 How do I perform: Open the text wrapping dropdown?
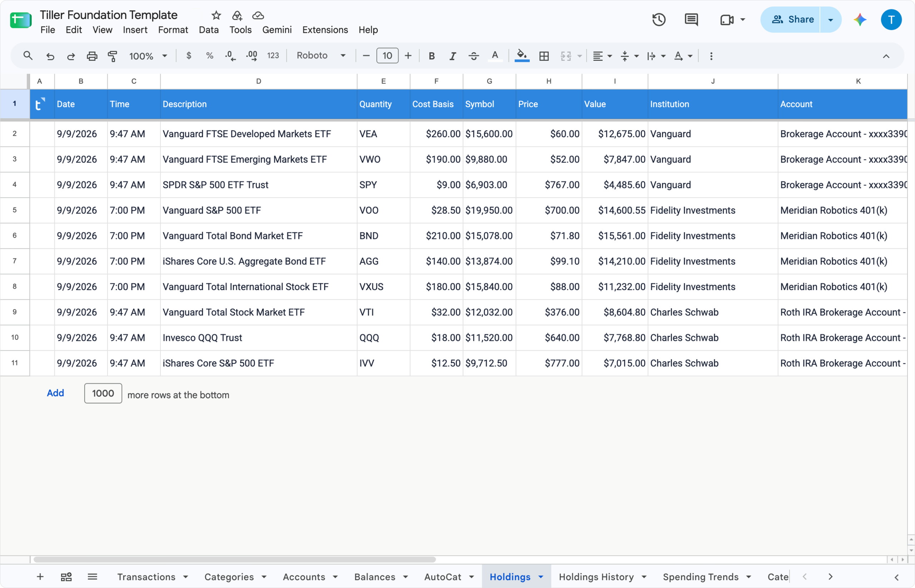click(656, 56)
